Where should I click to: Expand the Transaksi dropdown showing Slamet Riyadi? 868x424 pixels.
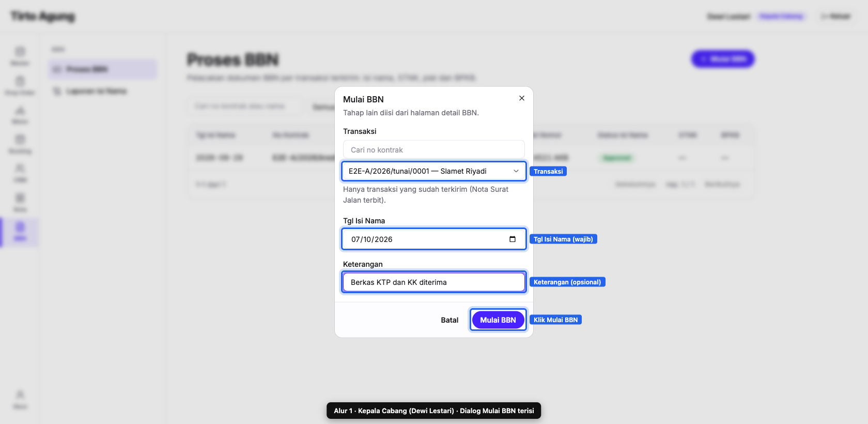pyautogui.click(x=434, y=171)
